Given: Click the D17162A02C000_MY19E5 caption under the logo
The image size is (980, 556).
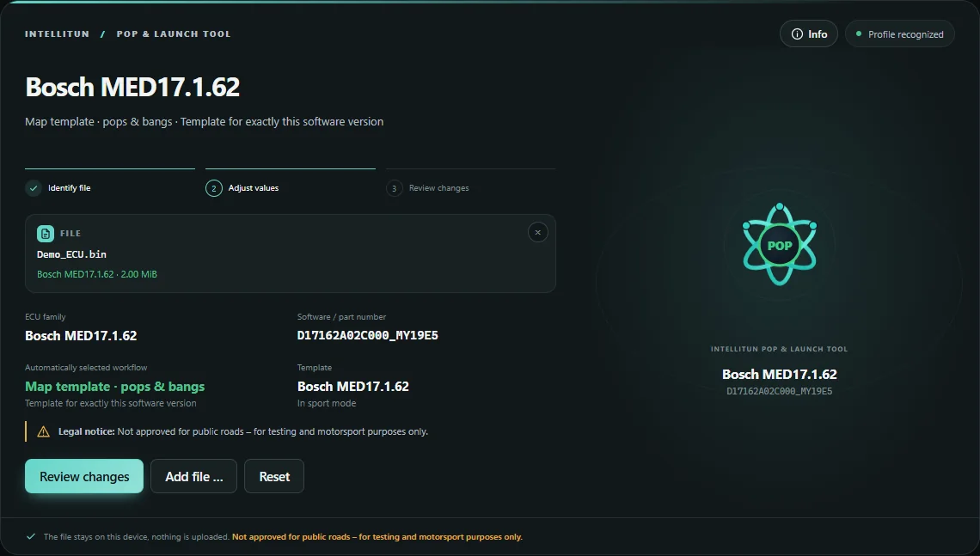Looking at the screenshot, I should pos(780,391).
